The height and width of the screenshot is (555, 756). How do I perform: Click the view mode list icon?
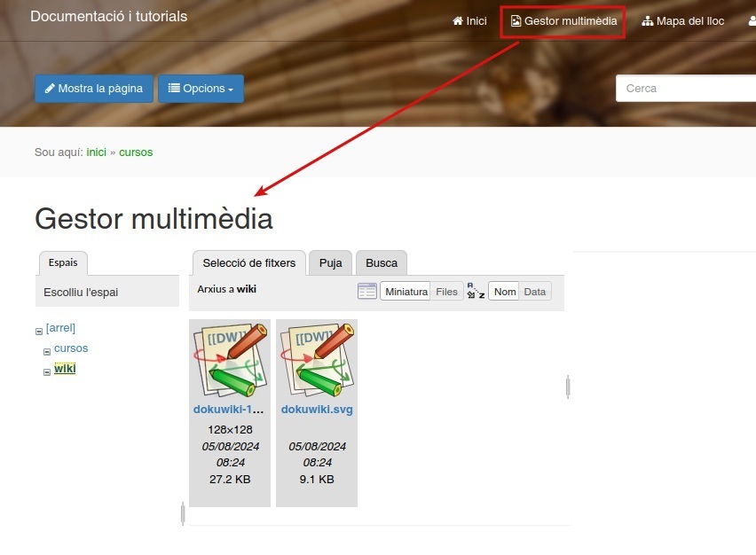click(367, 291)
